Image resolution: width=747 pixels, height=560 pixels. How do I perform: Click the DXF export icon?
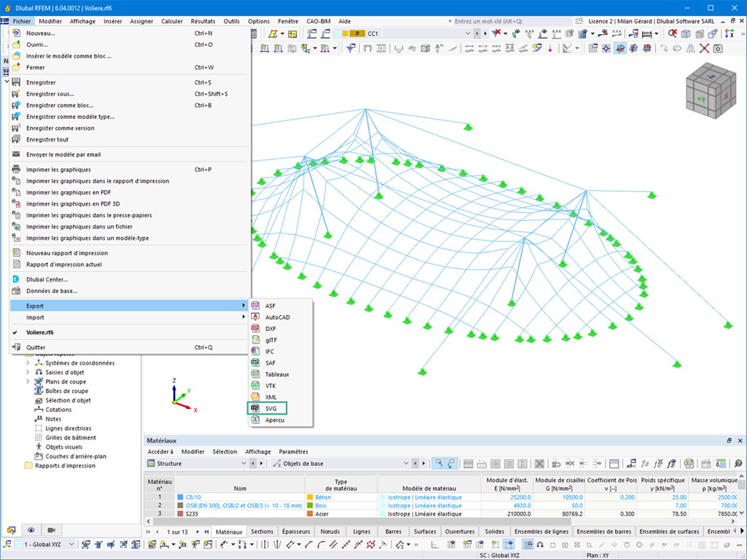pos(255,329)
